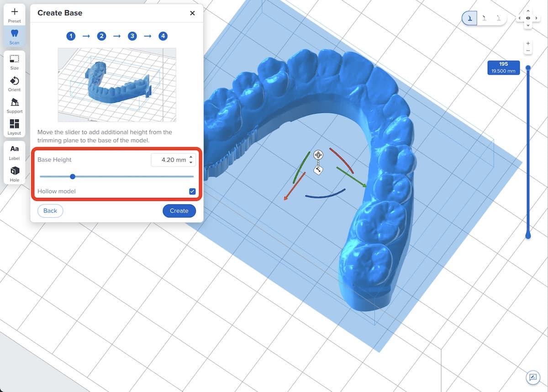The height and width of the screenshot is (392, 548).
Task: Close the Create Base dialog
Action: 192,13
